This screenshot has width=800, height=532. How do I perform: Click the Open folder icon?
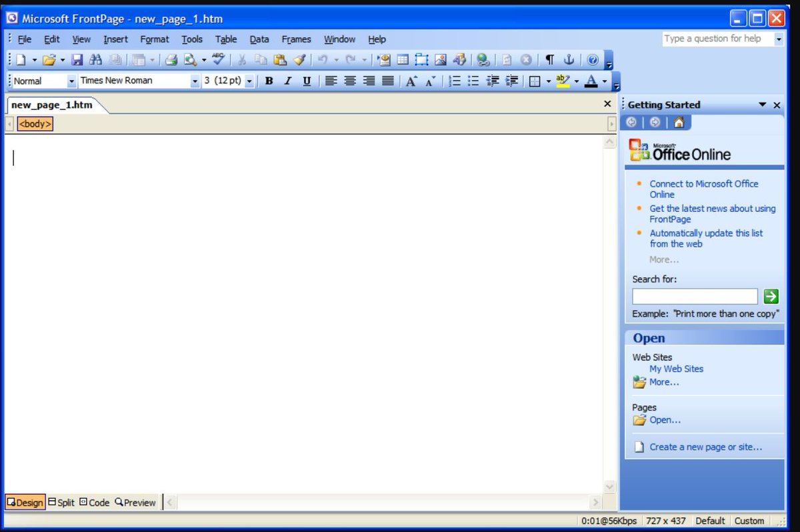[x=49, y=60]
